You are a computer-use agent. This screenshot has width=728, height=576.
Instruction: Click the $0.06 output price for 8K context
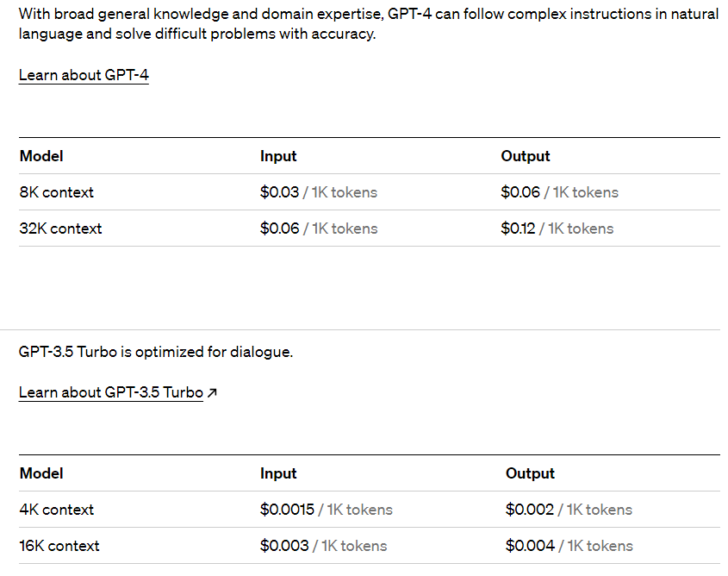(520, 191)
